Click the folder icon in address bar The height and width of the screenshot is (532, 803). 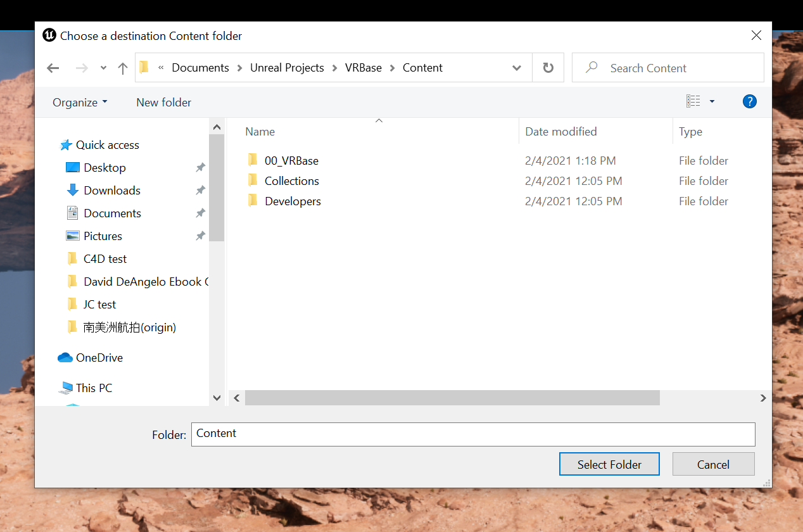coord(144,67)
